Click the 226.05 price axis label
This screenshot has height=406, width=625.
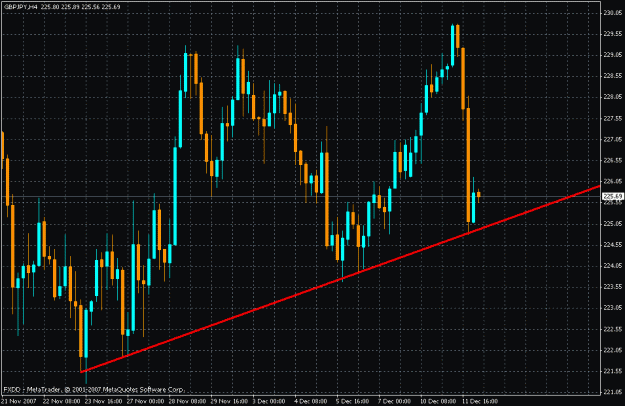tap(613, 181)
